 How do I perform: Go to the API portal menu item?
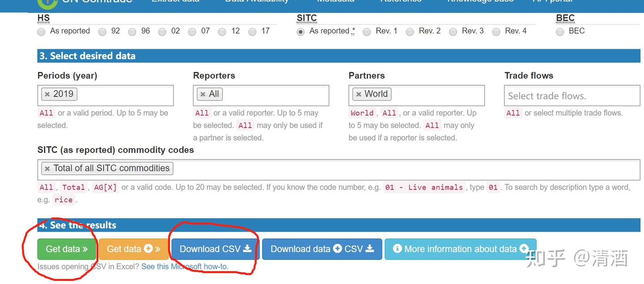pyautogui.click(x=553, y=2)
